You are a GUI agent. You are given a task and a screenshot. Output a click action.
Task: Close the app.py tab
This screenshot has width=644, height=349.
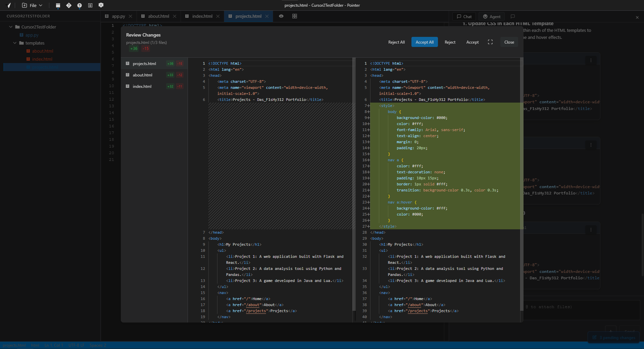click(x=131, y=16)
